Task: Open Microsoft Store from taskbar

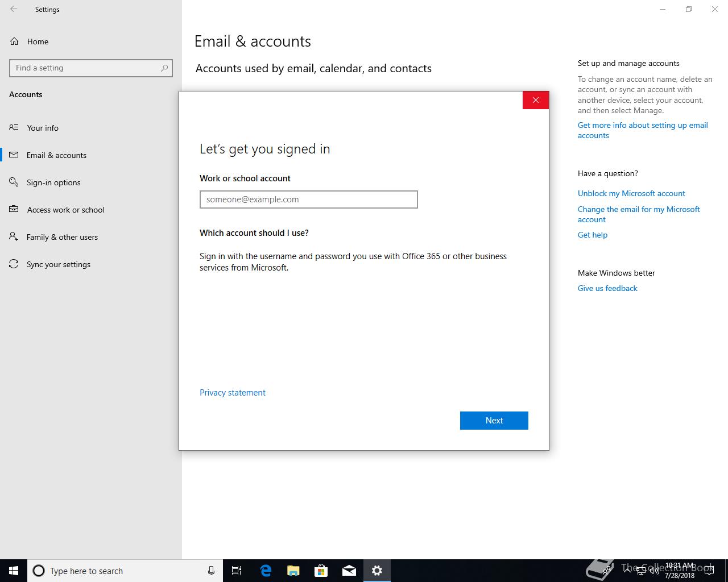Action: click(x=321, y=571)
